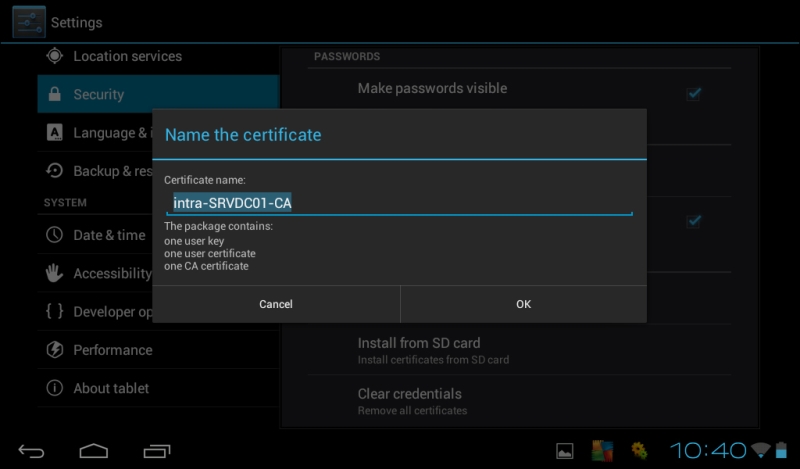Click the Settings title text
Screen dimensions: 800x469
point(77,22)
